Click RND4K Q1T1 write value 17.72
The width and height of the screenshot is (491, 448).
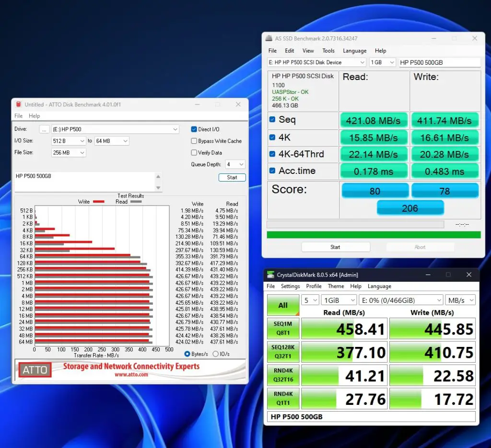(433, 398)
